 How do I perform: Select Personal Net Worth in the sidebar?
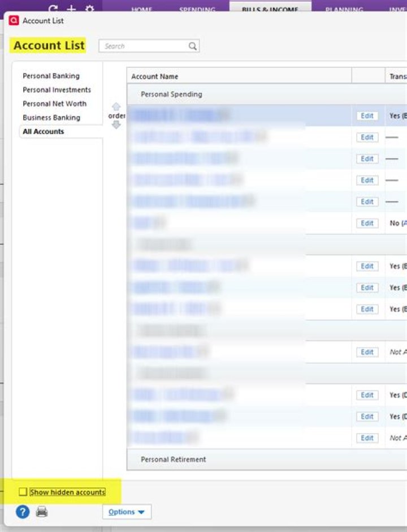[55, 104]
